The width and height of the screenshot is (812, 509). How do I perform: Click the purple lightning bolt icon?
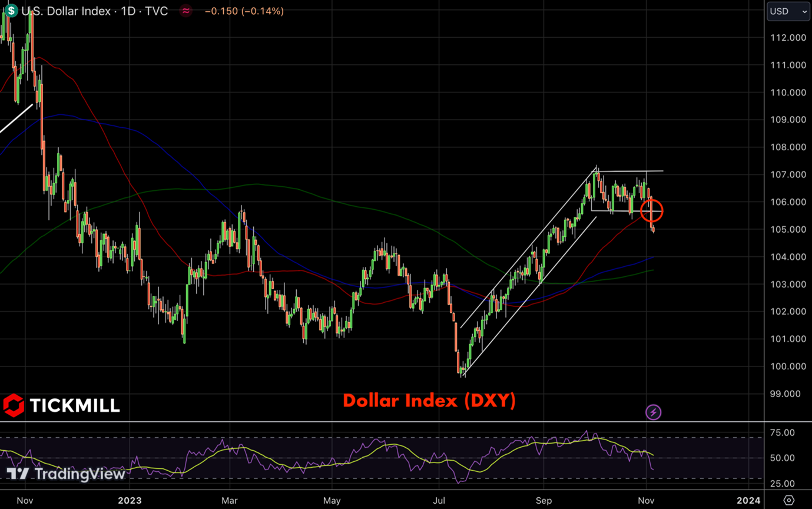(653, 412)
